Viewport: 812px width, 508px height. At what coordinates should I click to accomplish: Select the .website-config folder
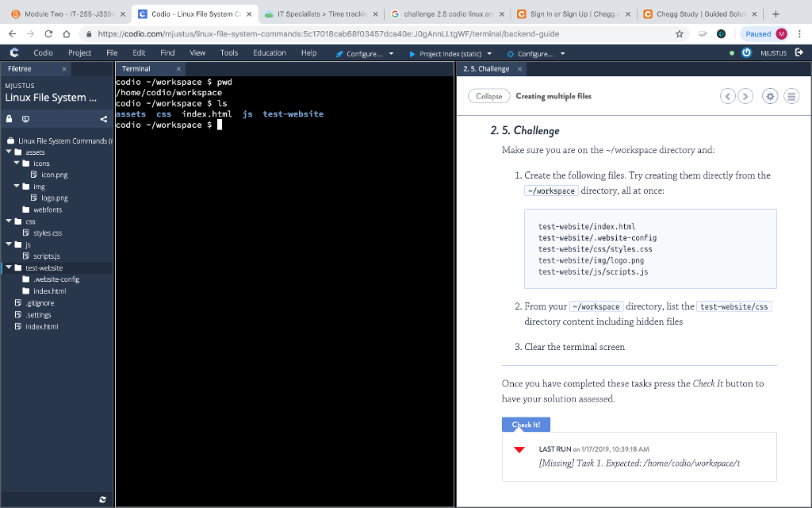[56, 279]
